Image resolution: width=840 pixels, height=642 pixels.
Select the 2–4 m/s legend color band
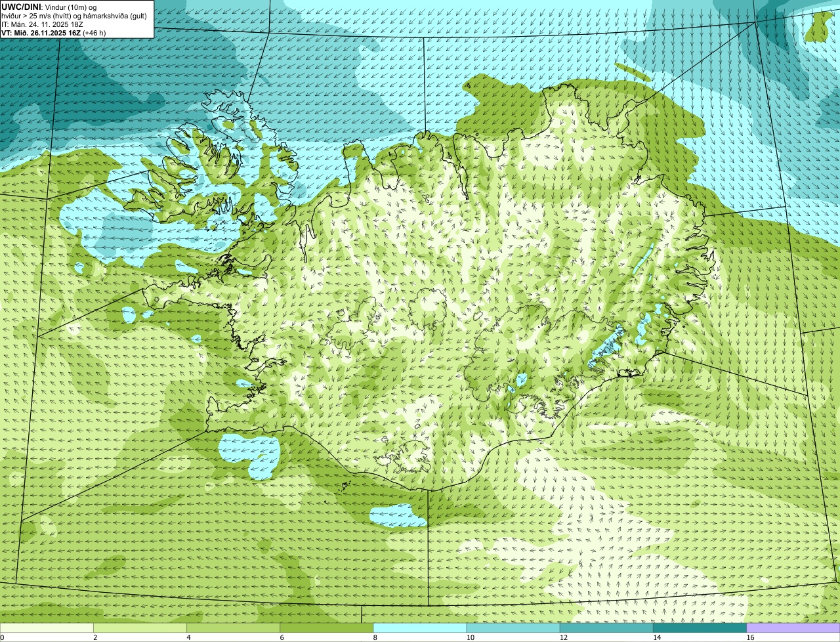(140, 628)
